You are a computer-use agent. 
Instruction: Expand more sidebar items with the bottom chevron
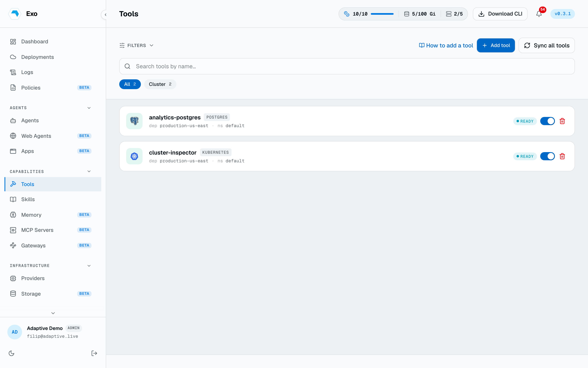(53, 313)
